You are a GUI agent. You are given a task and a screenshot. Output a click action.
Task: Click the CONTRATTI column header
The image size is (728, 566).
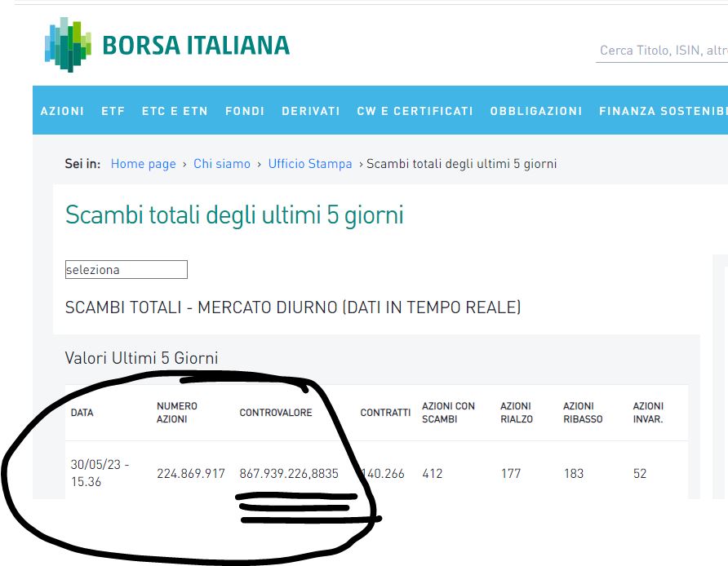(x=385, y=413)
